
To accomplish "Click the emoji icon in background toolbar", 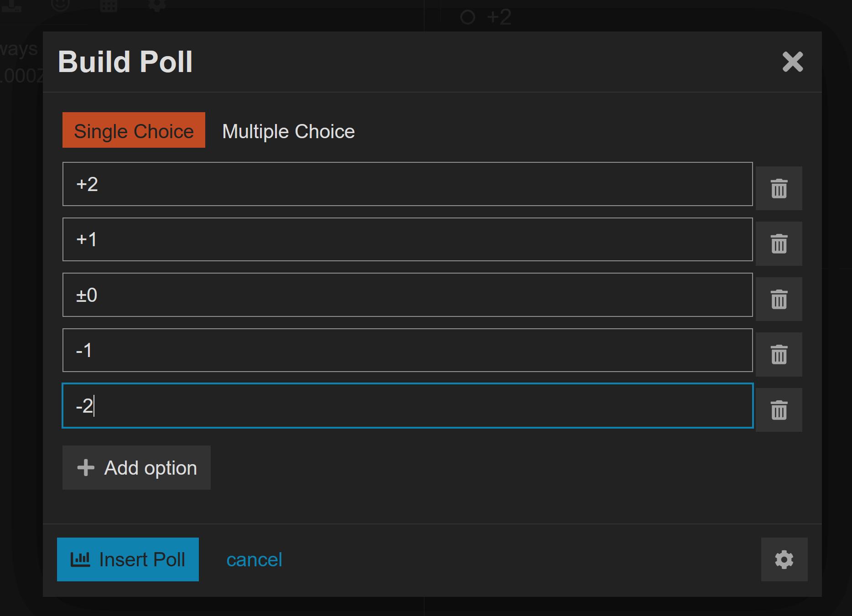I will (61, 5).
